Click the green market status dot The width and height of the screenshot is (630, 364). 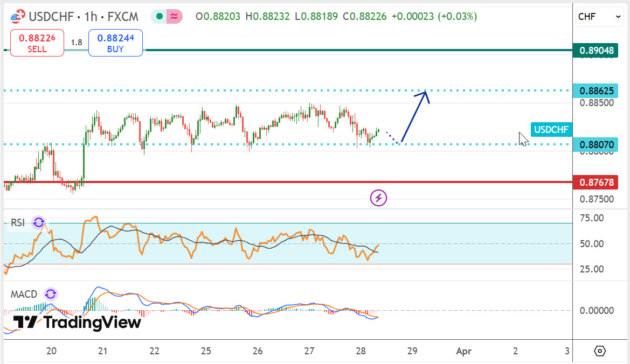(159, 17)
